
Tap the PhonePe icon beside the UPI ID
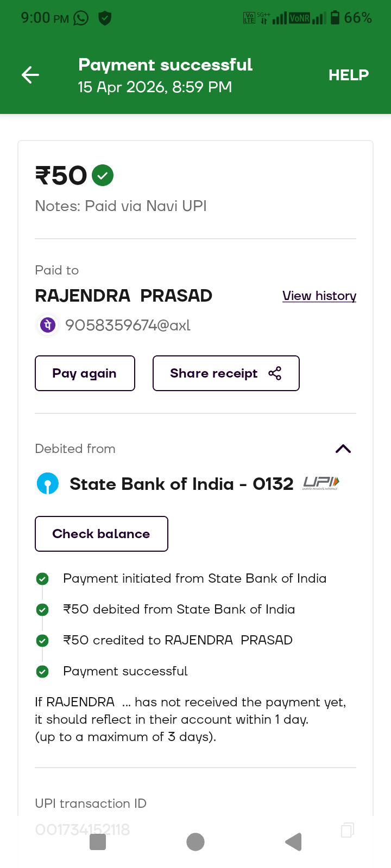pos(48,325)
